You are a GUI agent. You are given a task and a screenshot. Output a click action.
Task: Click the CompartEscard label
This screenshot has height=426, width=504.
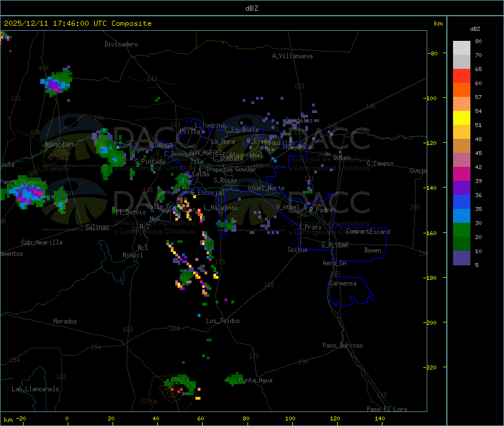click(368, 232)
